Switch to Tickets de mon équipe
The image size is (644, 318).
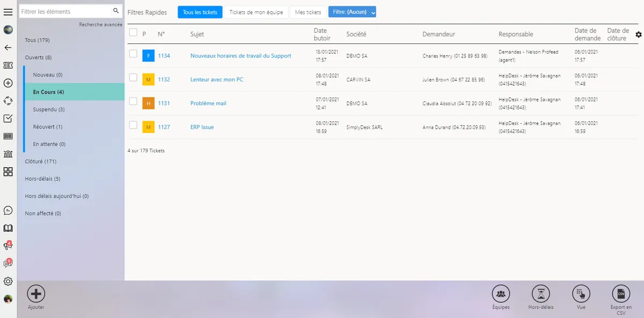pos(256,12)
